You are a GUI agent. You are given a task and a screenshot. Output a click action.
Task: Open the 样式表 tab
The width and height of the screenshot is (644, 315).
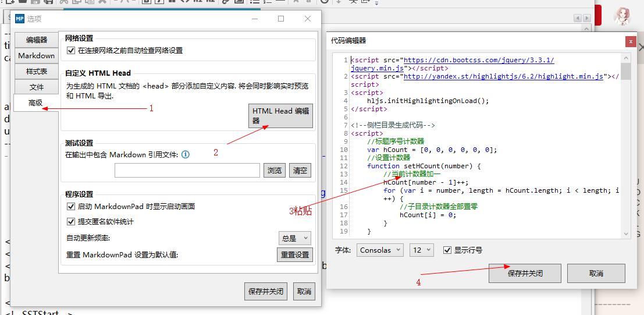point(37,71)
